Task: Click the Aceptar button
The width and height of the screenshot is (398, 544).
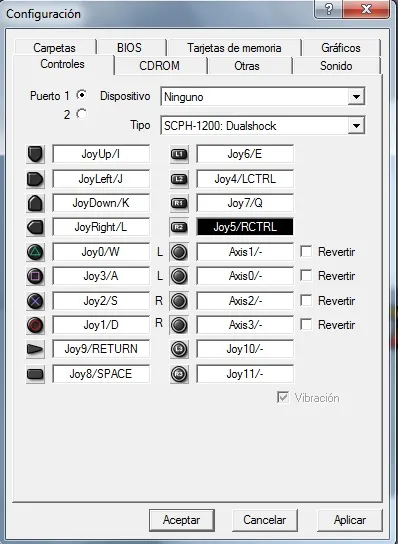Action: pos(182,520)
